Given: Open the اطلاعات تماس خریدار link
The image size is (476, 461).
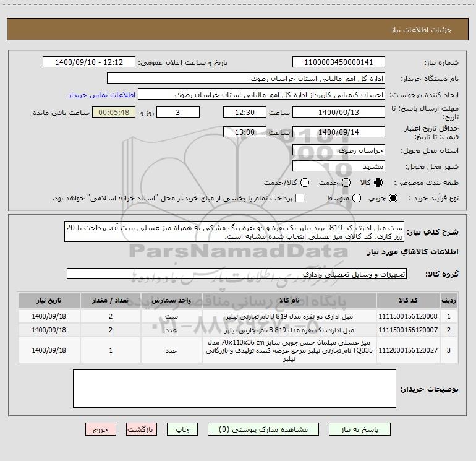Looking at the screenshot, I should click(x=102, y=95).
